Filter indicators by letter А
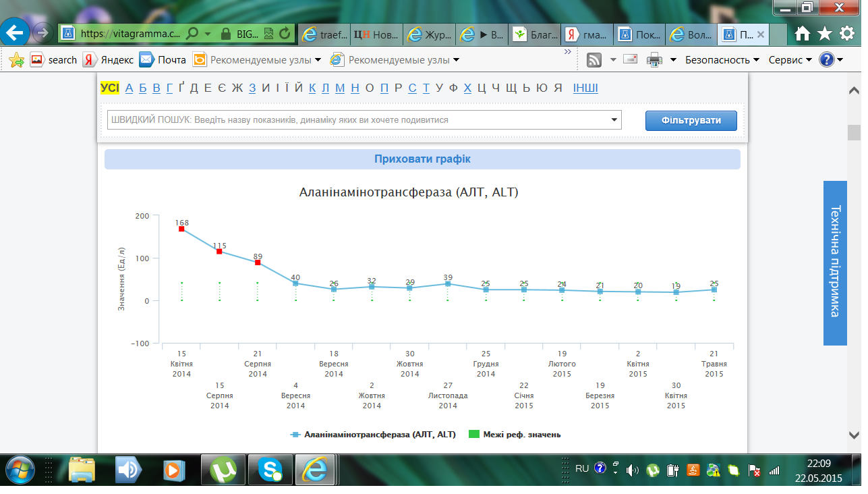This screenshot has width=868, height=494. click(129, 88)
